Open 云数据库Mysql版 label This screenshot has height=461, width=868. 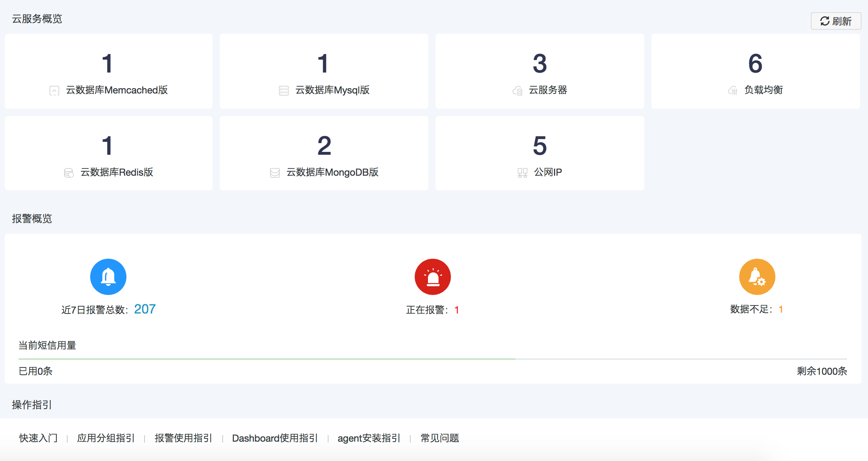click(333, 90)
